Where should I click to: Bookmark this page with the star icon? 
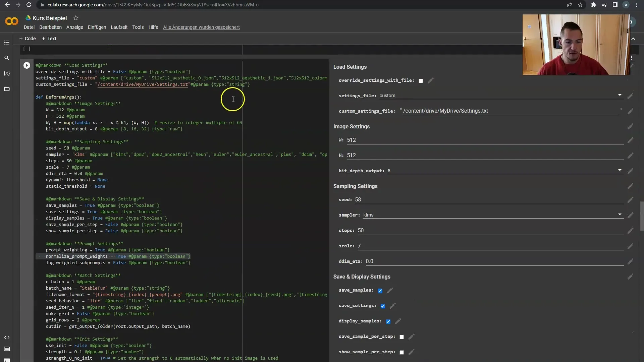(x=580, y=5)
